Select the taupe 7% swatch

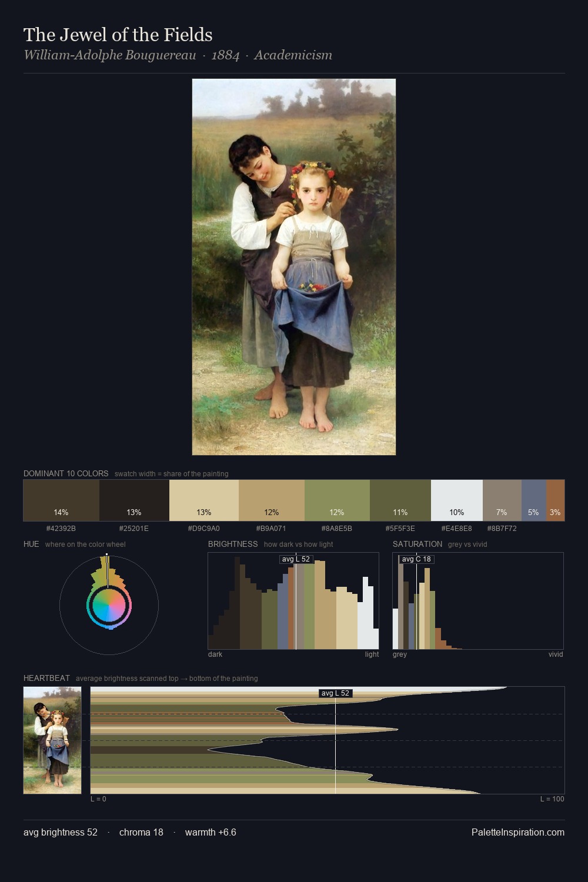[502, 500]
